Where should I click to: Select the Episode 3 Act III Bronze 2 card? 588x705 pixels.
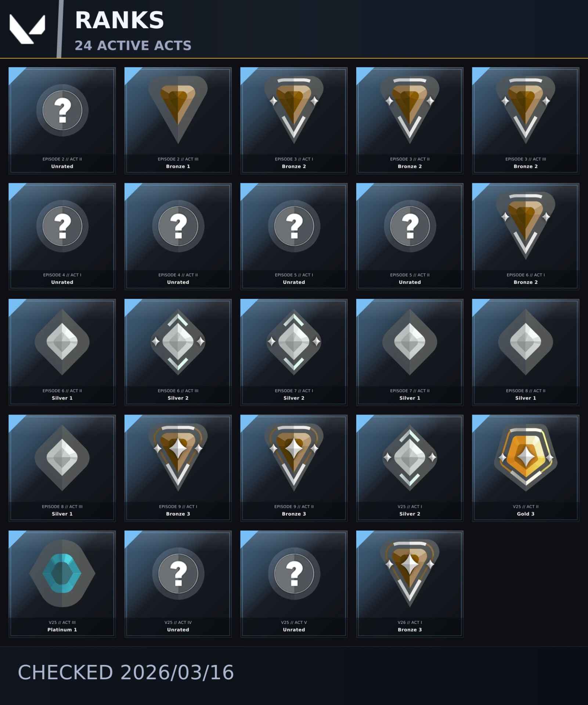[x=526, y=120]
